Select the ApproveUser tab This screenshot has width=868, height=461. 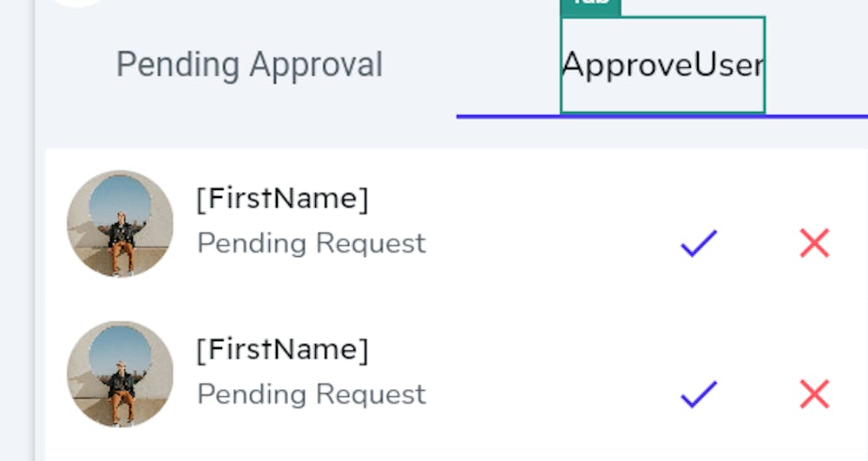coord(662,65)
